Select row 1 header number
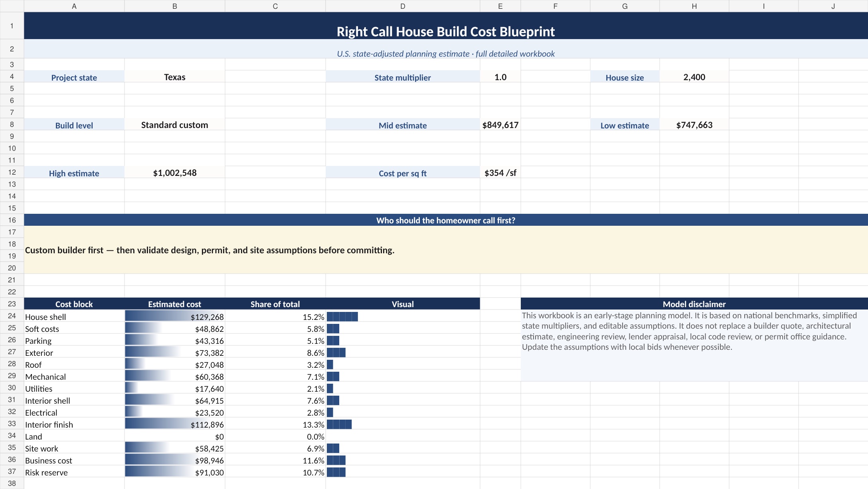Viewport: 868px width, 489px height. (x=12, y=26)
